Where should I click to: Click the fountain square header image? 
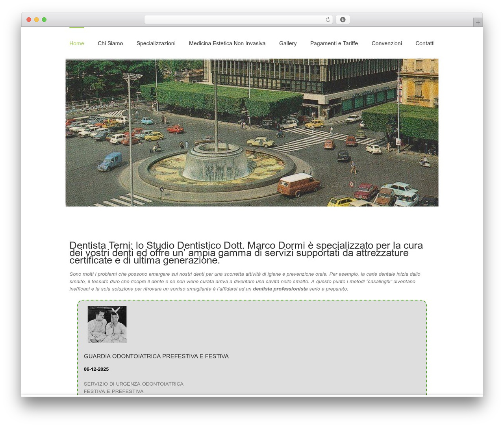coord(252,132)
